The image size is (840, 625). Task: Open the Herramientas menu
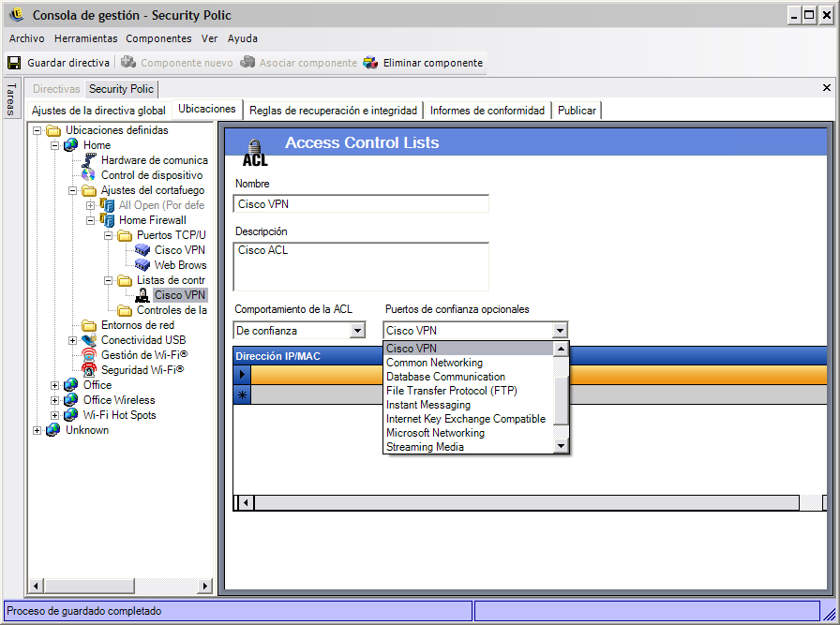click(x=85, y=38)
